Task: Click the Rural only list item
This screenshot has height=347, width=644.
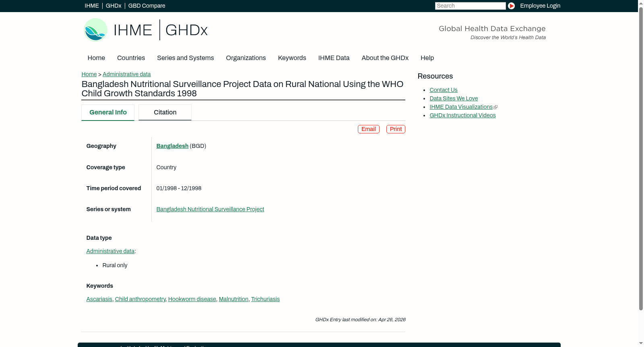Action: pyautogui.click(x=115, y=265)
